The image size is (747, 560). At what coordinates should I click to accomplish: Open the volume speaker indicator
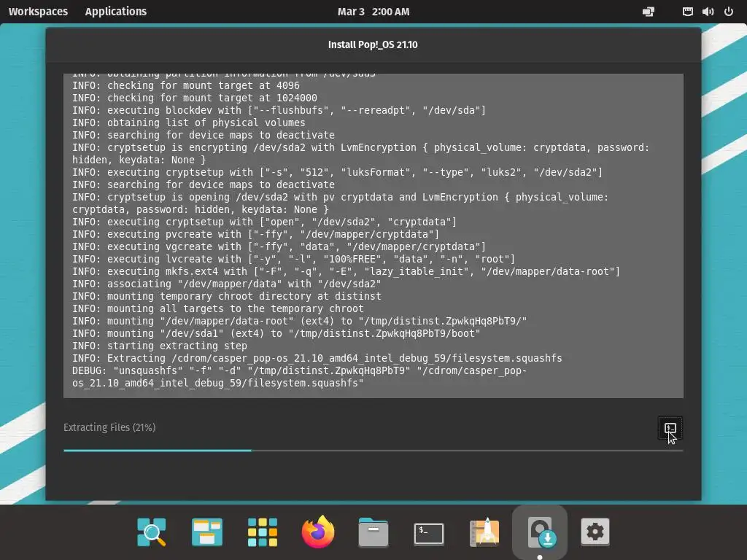[x=708, y=12]
